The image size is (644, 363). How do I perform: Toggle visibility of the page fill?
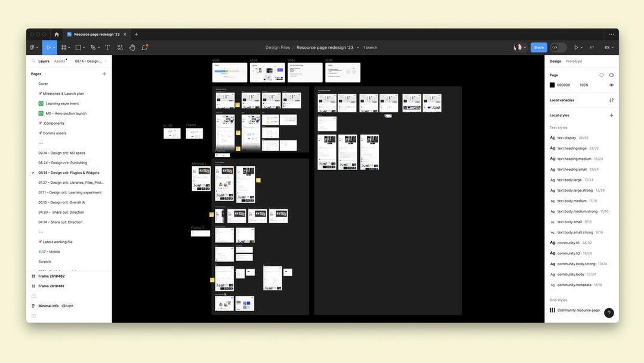click(611, 85)
